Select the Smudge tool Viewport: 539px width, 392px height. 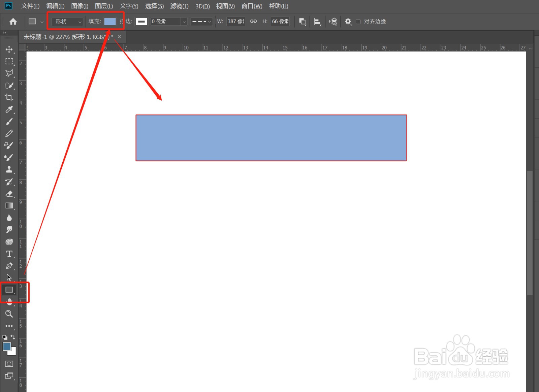(x=9, y=230)
